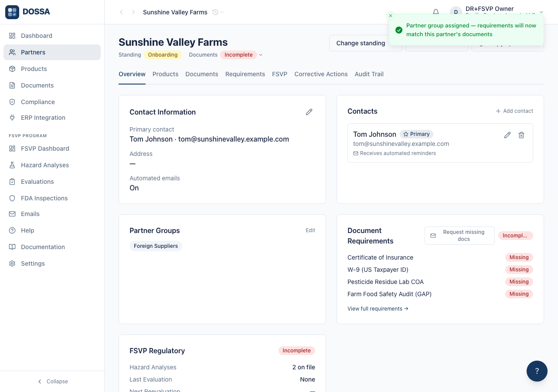
Task: Click Missing badge for Certificate of Insurance
Action: coord(519,257)
